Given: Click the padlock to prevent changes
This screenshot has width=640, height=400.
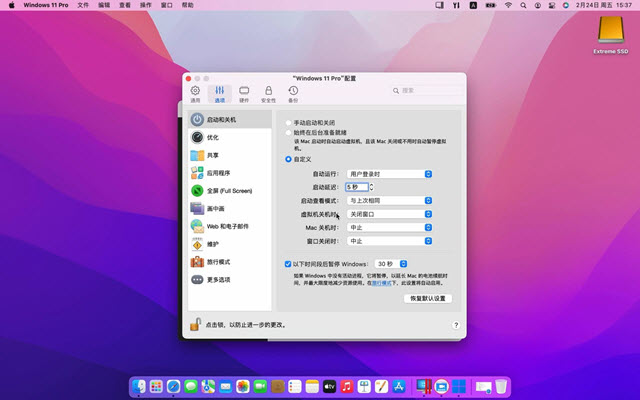Looking at the screenshot, I should (196, 324).
